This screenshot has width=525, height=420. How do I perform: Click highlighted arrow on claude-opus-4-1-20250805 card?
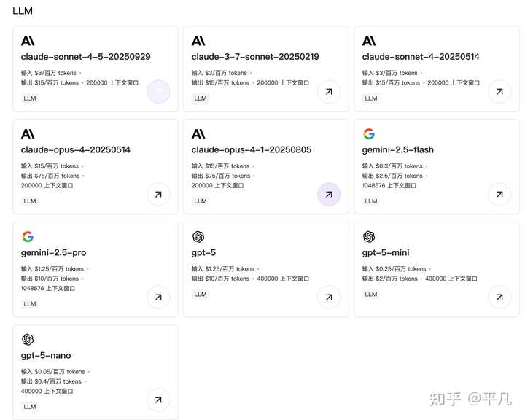click(329, 195)
